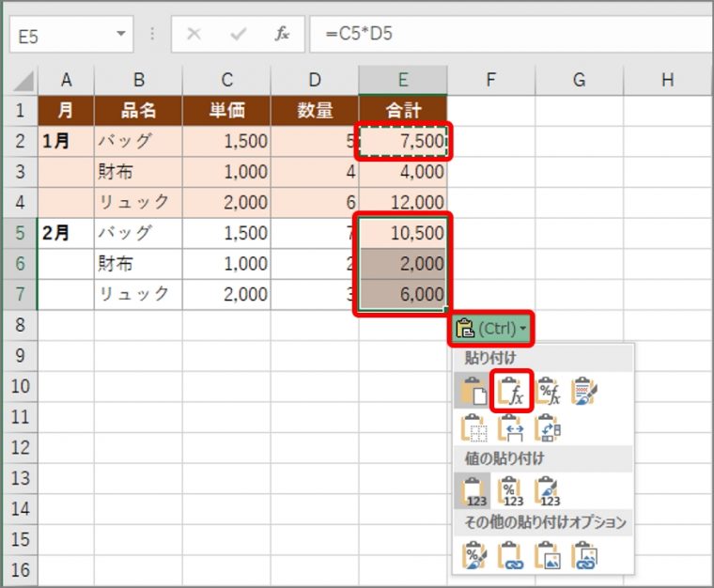
Task: Choose Values and Source Formatting icon
Action: (x=548, y=491)
